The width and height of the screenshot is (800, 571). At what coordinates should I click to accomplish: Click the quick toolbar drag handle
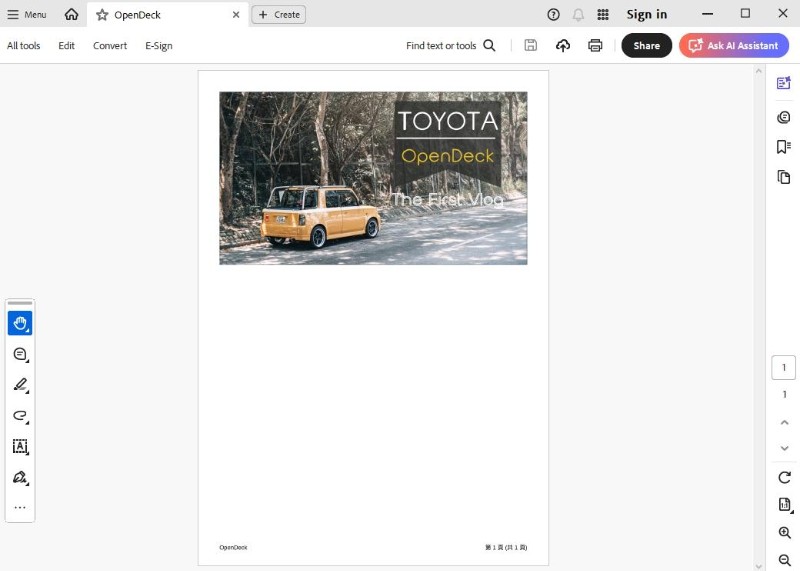coord(20,303)
